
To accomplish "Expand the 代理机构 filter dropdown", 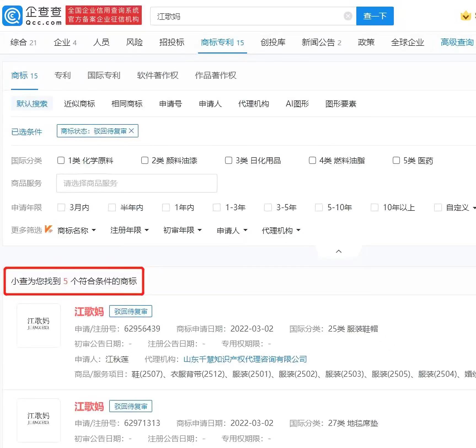I will (x=281, y=230).
